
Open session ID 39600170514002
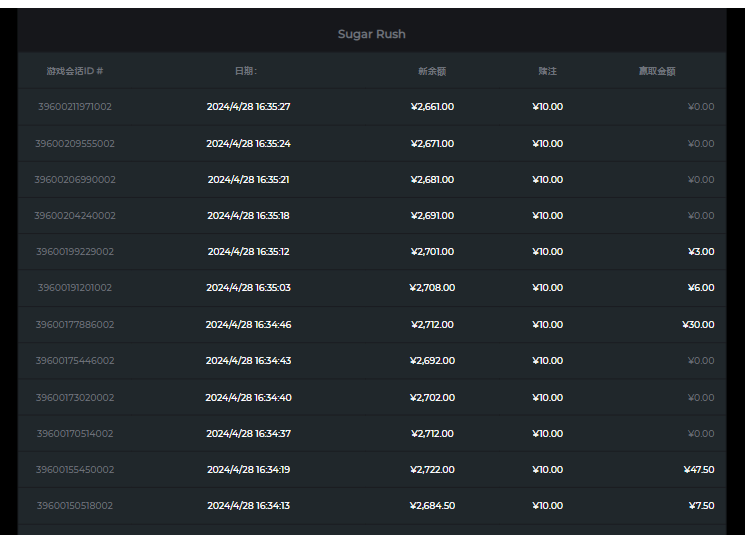75,434
